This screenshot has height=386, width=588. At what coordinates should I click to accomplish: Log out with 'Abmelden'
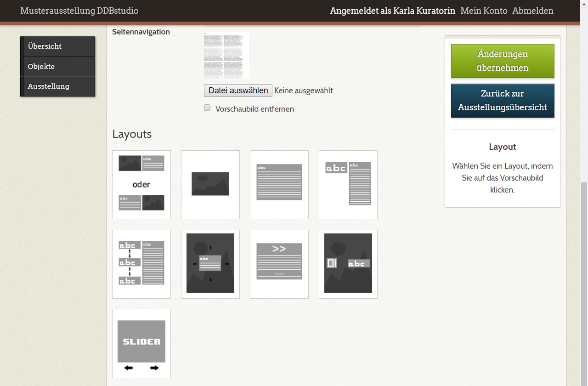[533, 11]
